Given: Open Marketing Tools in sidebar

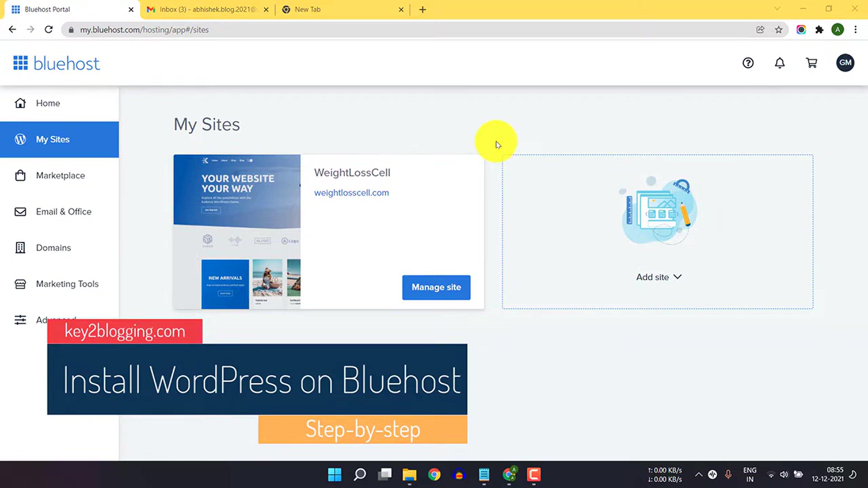Looking at the screenshot, I should tap(59, 284).
